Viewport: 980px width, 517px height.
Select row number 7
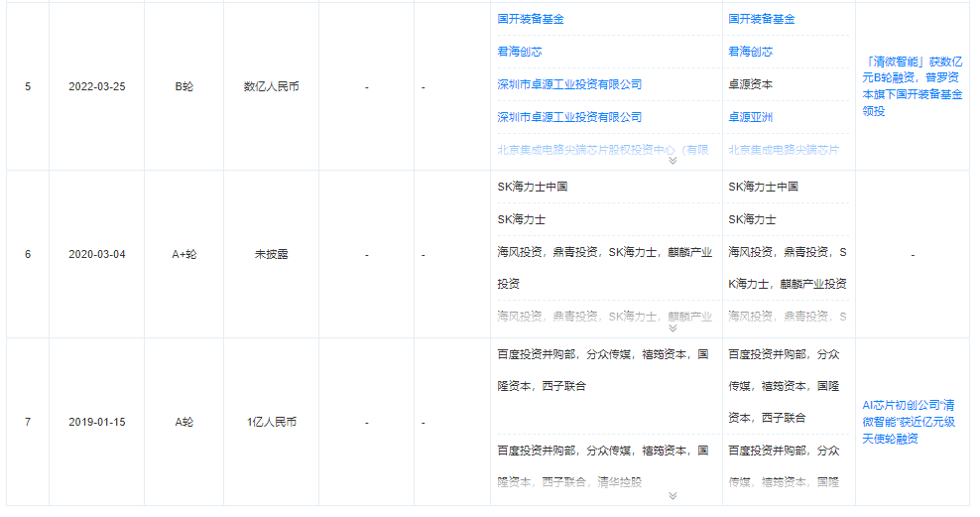(28, 422)
